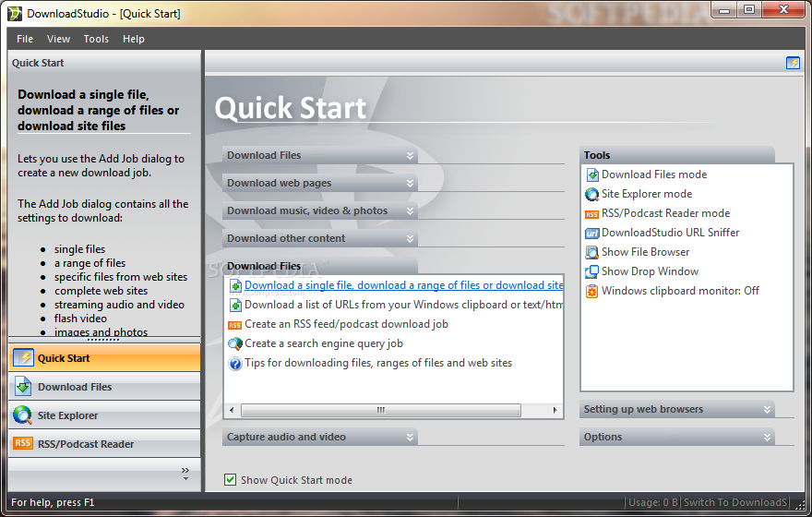Viewport: 812px width, 517px height.
Task: Click Show Drop Window in Tools
Action: [650, 271]
